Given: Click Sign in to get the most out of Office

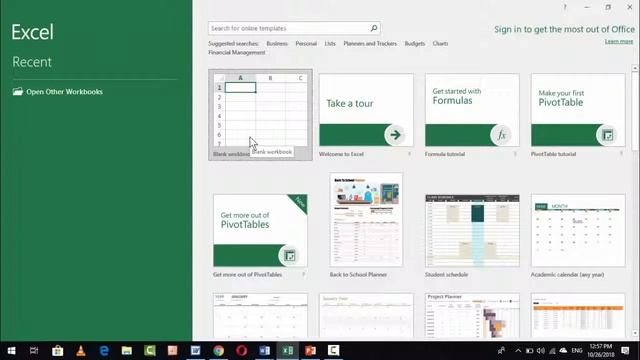Looking at the screenshot, I should 564,29.
